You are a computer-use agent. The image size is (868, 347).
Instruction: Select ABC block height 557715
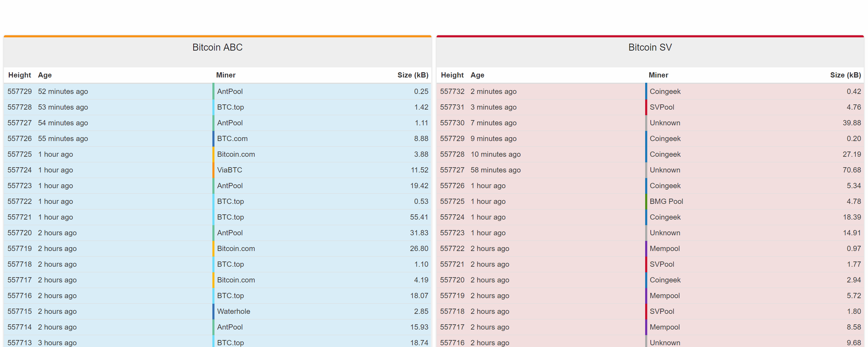tap(20, 311)
